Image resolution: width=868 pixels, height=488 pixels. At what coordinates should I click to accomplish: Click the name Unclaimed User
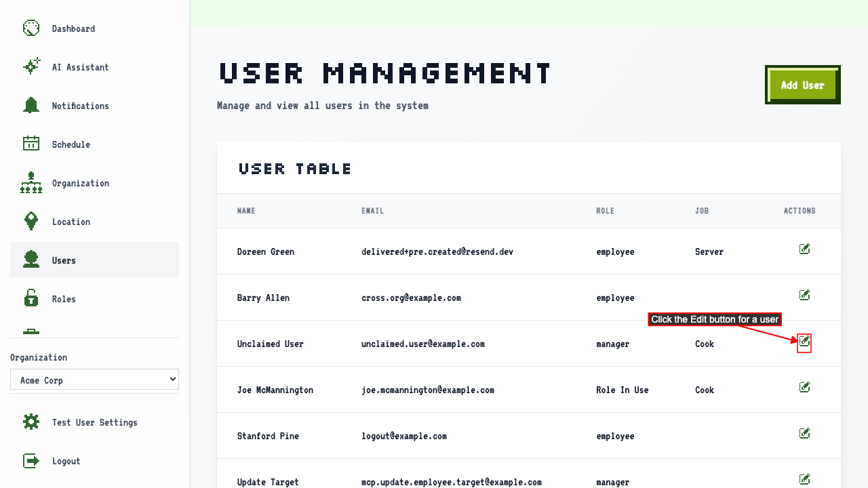tap(271, 344)
